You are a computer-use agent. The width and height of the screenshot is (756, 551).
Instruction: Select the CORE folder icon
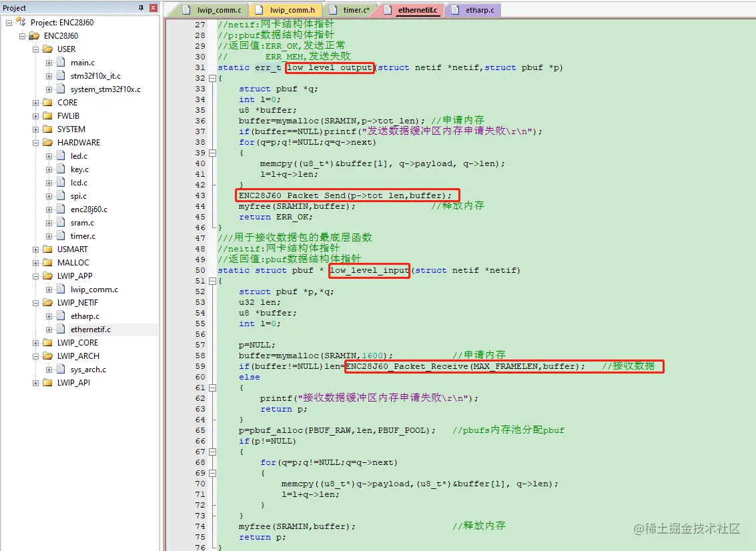[47, 102]
